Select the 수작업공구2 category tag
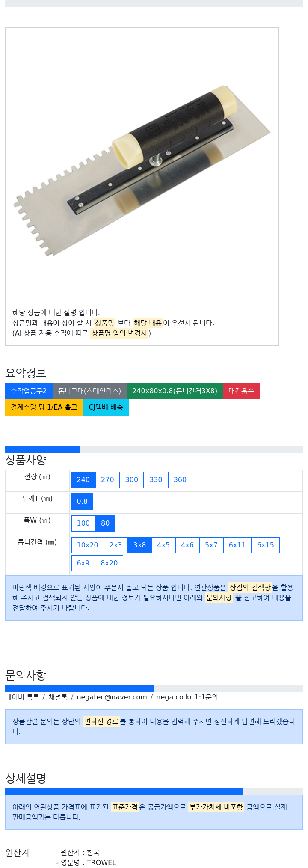308x868 pixels. 29,391
